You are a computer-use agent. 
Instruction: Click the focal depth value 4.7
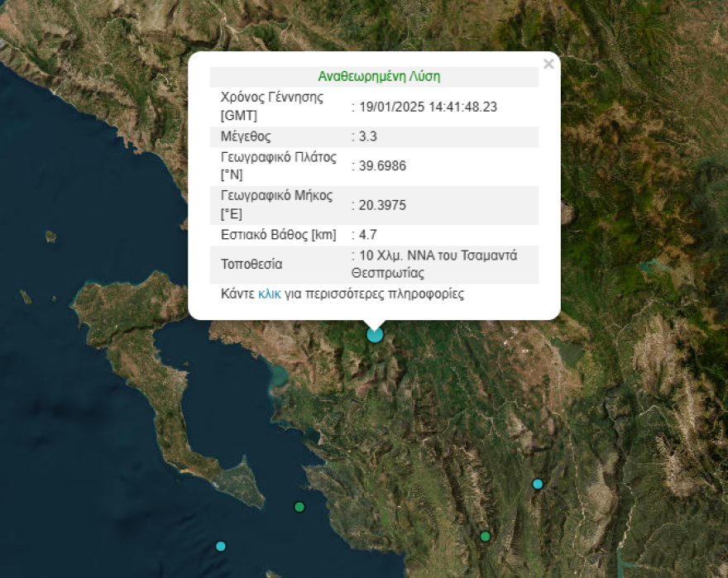coord(367,235)
